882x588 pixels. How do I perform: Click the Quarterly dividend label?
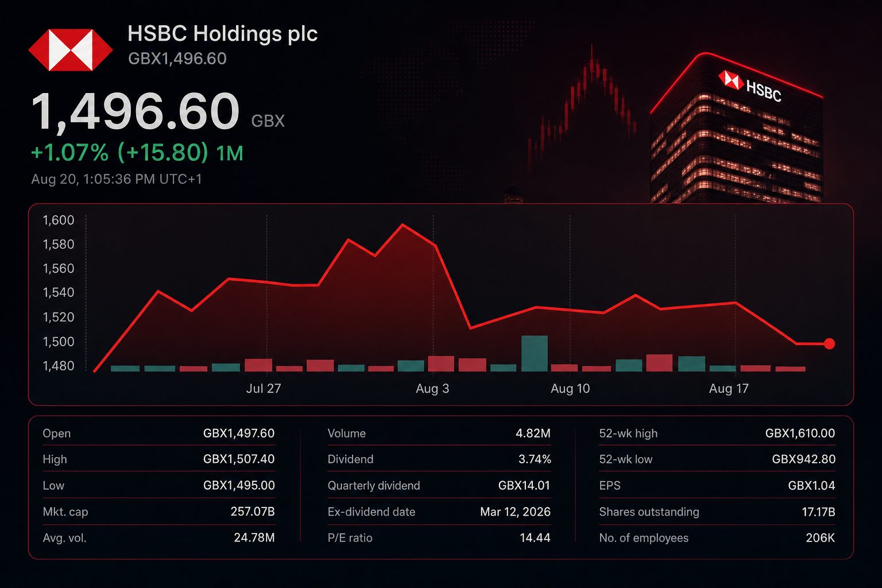tap(374, 486)
